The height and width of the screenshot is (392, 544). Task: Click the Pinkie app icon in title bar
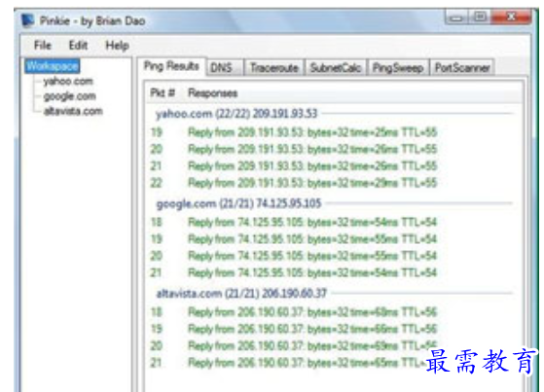[x=28, y=20]
